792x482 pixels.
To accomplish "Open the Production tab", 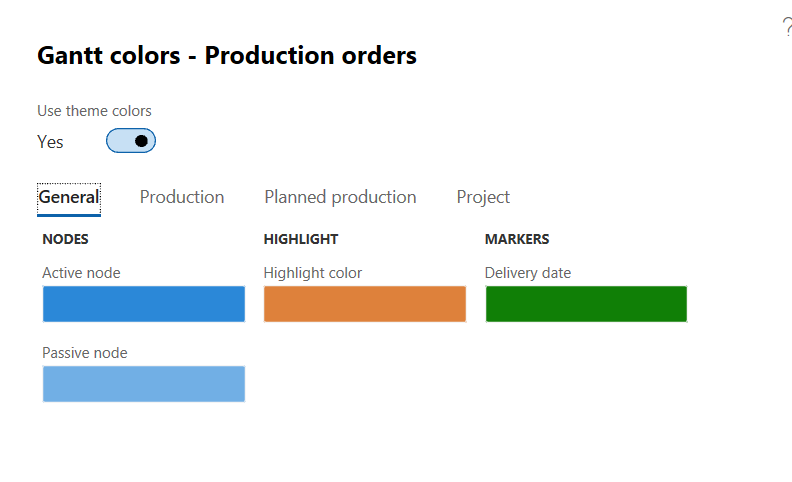I will pos(182,197).
